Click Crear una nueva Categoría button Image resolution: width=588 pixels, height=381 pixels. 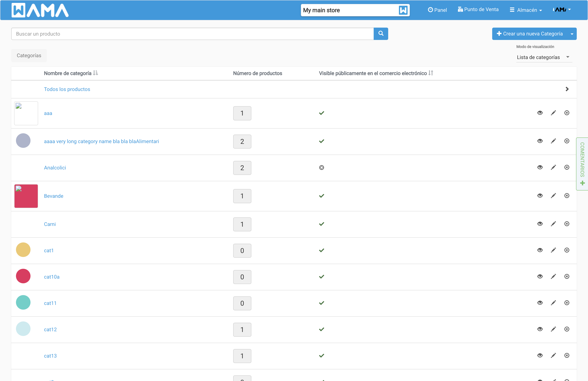(530, 34)
